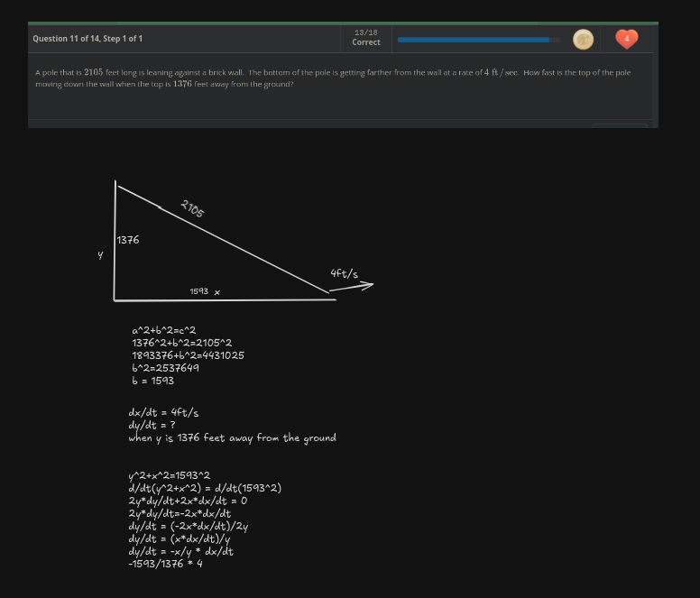
Task: Click the gold coin reward icon
Action: pyautogui.click(x=584, y=39)
